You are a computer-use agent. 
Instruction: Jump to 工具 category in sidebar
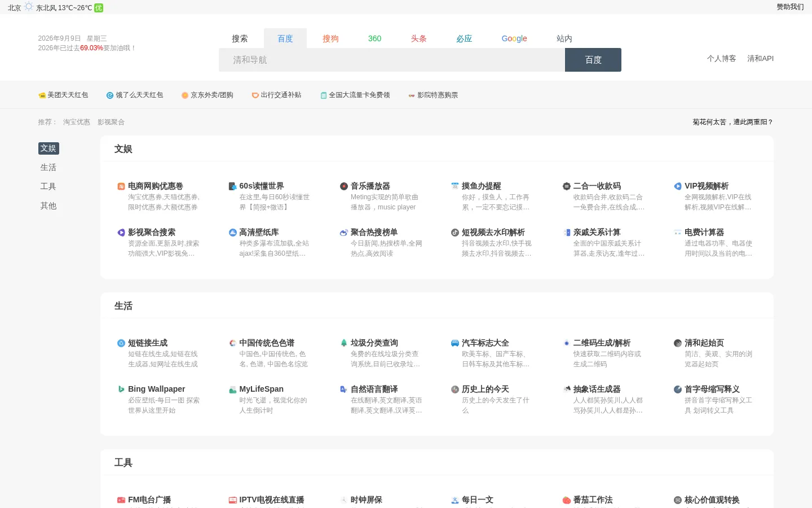(x=48, y=186)
